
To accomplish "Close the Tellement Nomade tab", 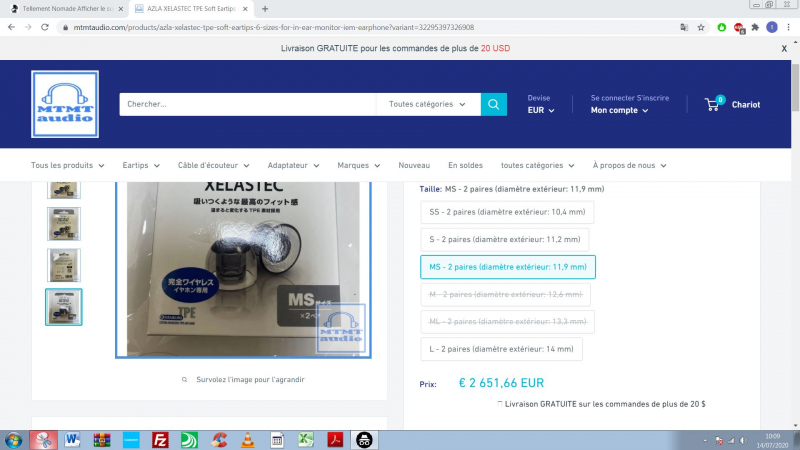I will point(121,9).
